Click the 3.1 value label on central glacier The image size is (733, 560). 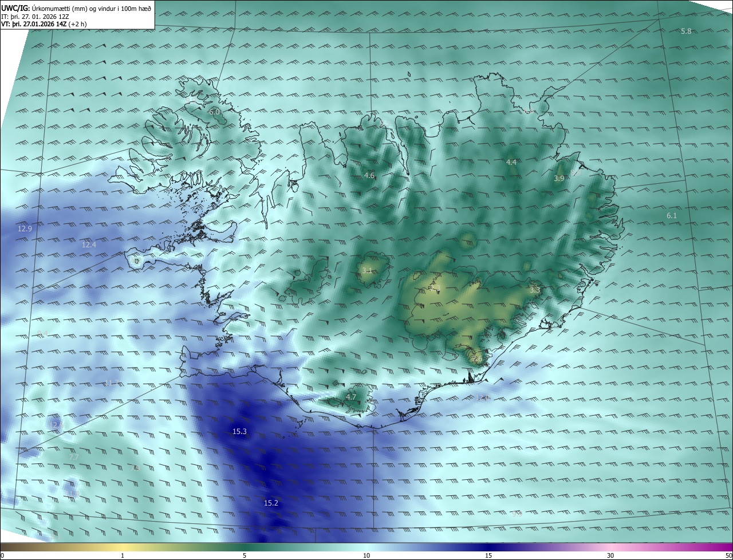367,270
